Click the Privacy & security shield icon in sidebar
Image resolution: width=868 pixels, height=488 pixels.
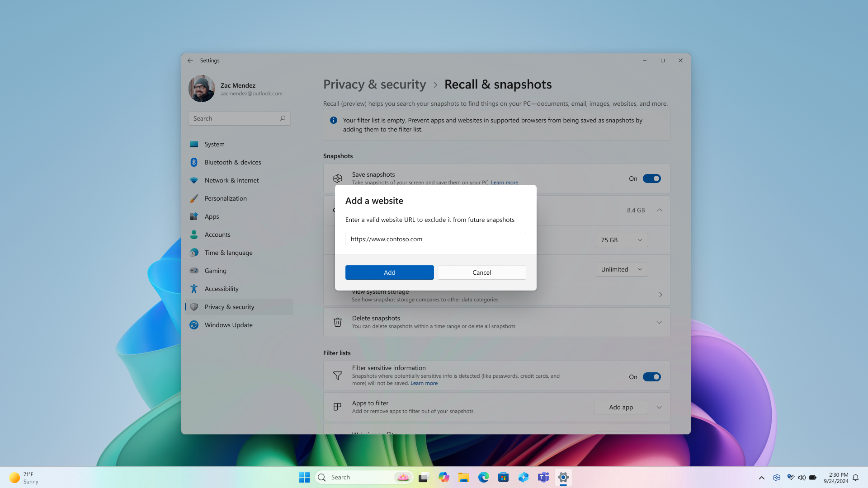[x=194, y=306]
